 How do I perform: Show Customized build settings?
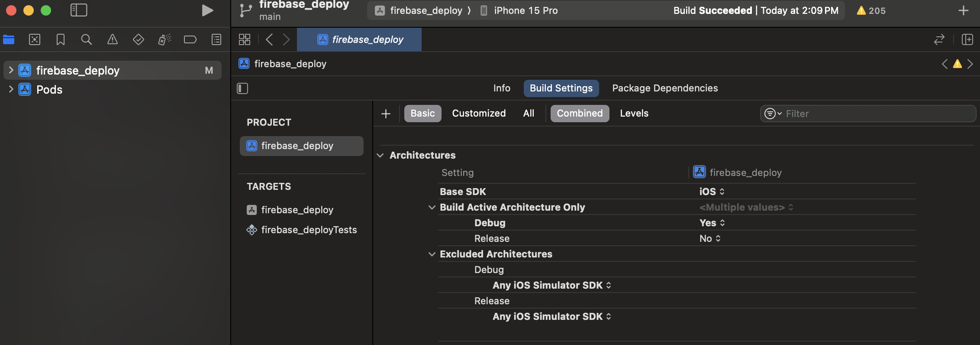[479, 114]
